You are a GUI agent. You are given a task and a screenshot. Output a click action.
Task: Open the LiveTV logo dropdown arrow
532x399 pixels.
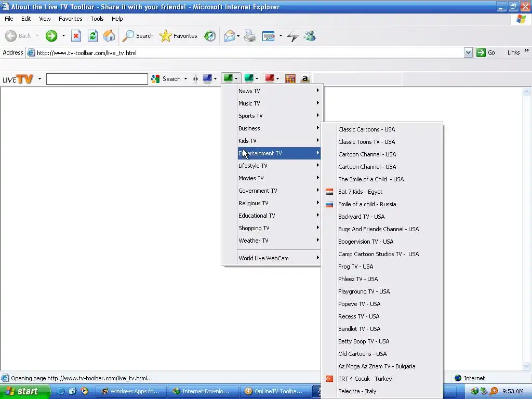tap(39, 79)
